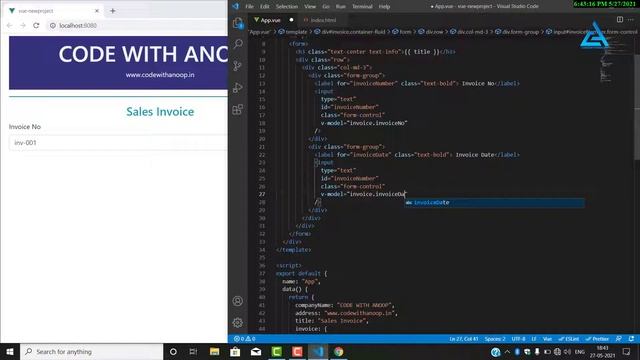Open the Manage gear in the activity bar
This screenshot has height=360, width=640.
(x=238, y=323)
